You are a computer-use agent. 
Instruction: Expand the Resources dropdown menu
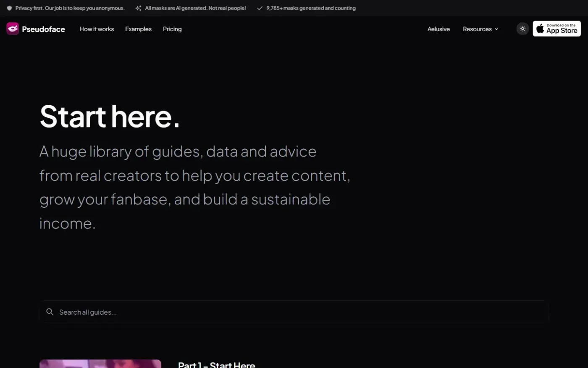coord(480,29)
